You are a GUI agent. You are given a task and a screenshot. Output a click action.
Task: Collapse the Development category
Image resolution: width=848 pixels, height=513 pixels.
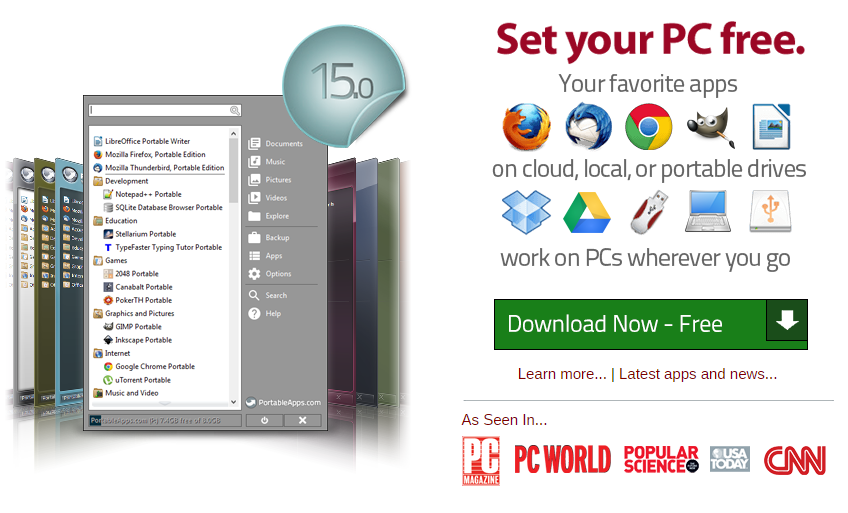tap(121, 181)
